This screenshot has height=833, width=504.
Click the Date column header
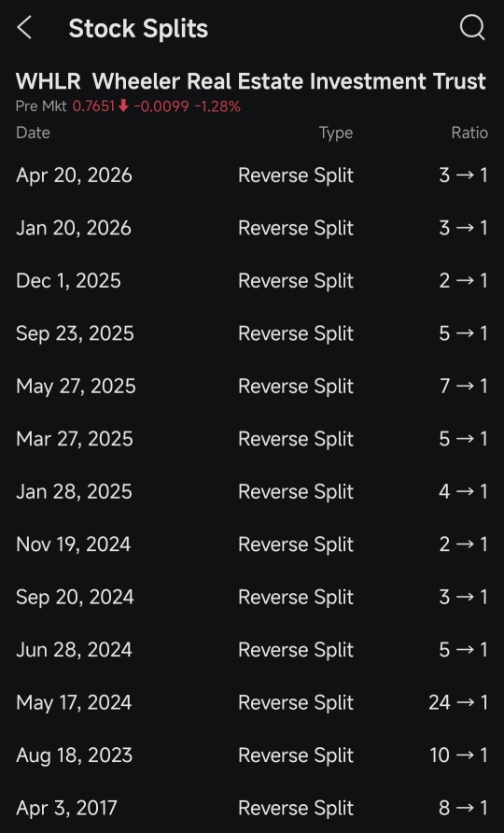(x=33, y=133)
